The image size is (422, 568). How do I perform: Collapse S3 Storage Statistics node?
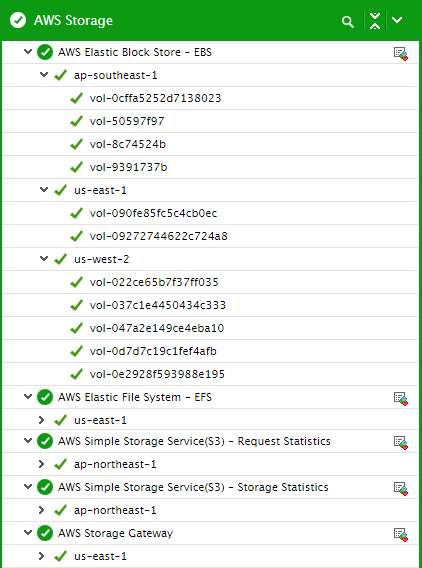(28, 486)
